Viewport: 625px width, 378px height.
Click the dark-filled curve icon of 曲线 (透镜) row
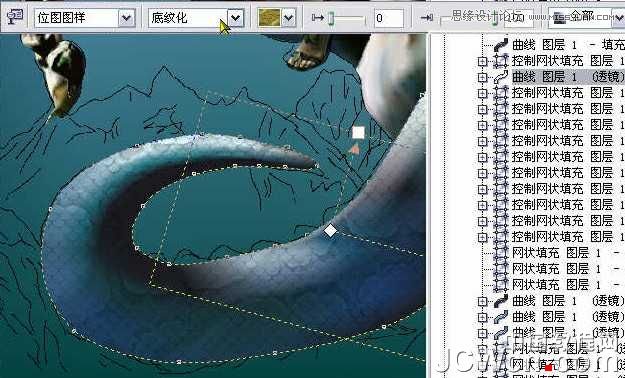501,301
